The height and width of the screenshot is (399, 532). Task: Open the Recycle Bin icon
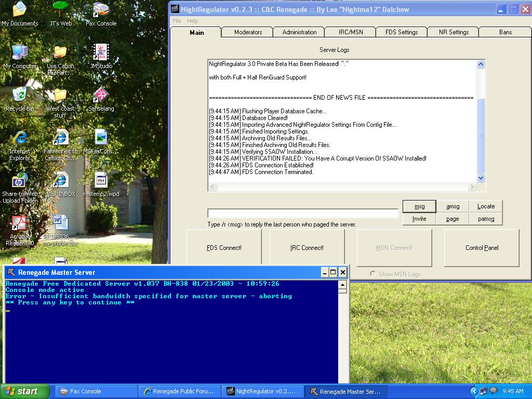[x=19, y=96]
